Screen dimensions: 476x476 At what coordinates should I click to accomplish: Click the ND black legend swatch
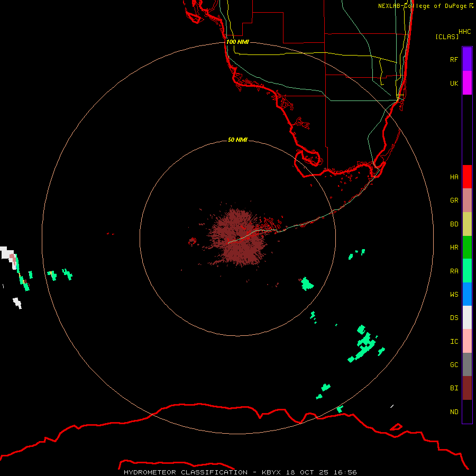467,411
